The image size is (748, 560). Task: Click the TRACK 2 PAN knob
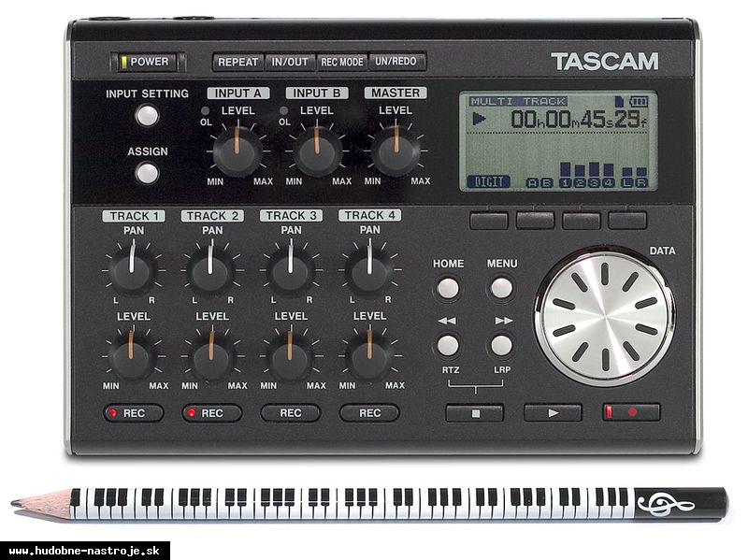pos(211,271)
